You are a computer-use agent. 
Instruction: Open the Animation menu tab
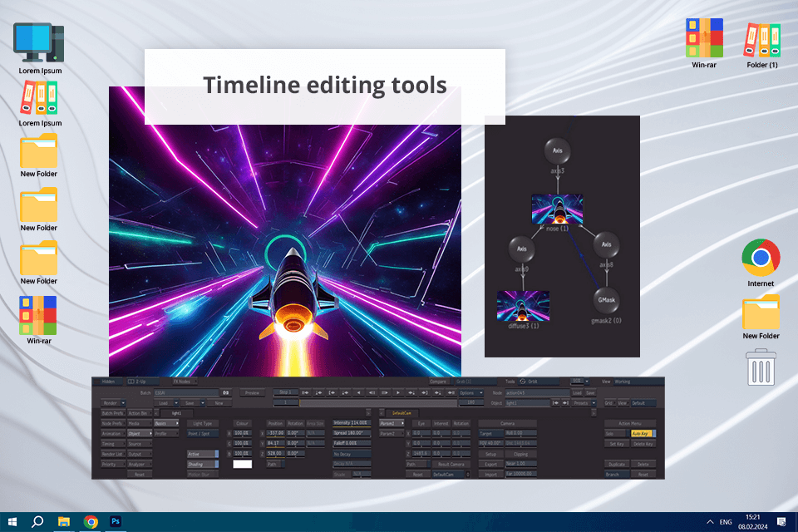[113, 434]
